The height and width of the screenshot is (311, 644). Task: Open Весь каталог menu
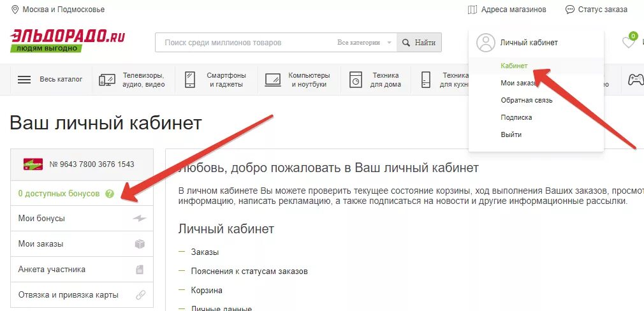[61, 79]
